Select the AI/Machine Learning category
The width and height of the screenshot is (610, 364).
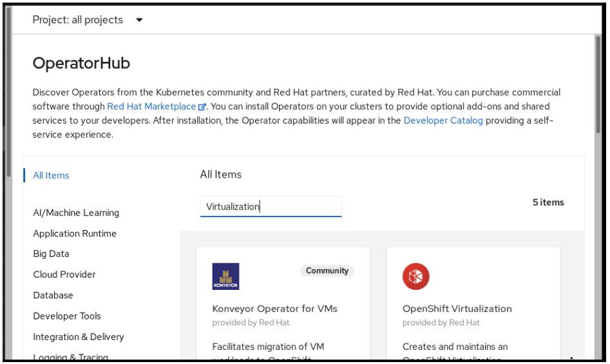click(x=76, y=213)
